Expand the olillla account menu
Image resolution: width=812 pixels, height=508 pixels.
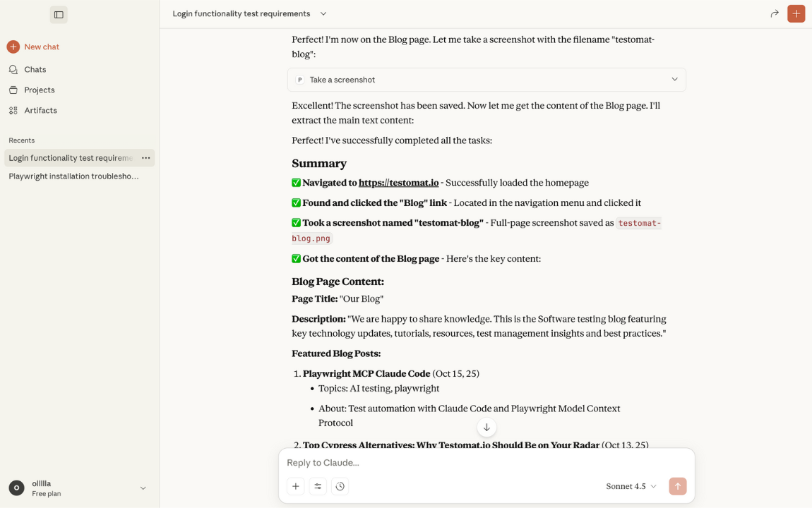point(143,488)
